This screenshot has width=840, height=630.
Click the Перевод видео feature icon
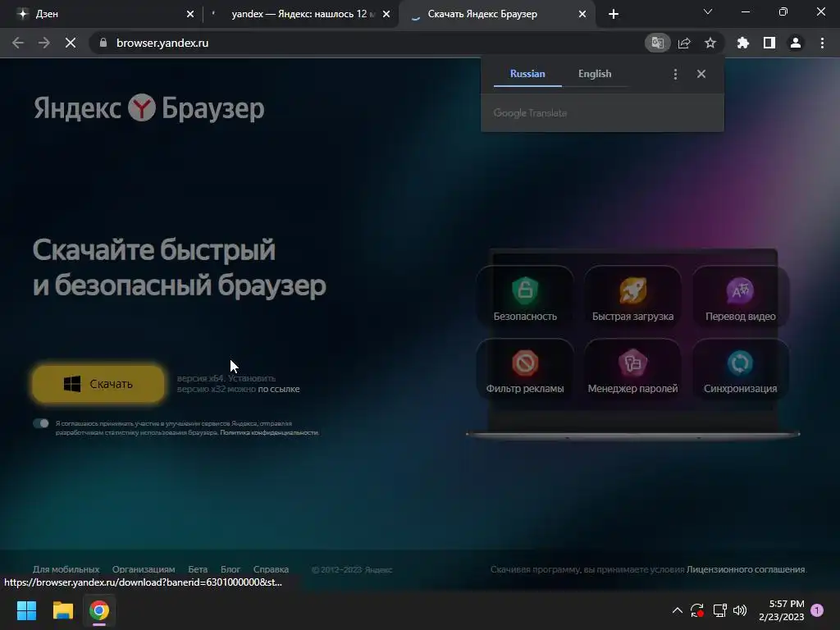(741, 290)
